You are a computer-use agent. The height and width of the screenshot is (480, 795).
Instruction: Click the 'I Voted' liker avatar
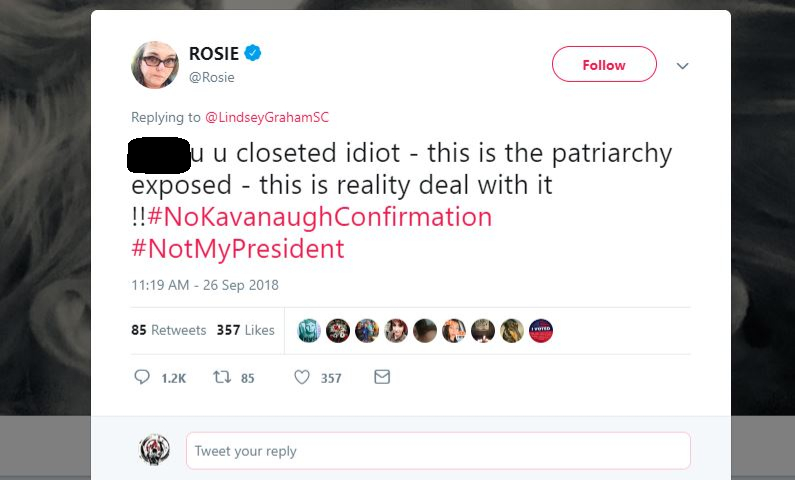(541, 331)
